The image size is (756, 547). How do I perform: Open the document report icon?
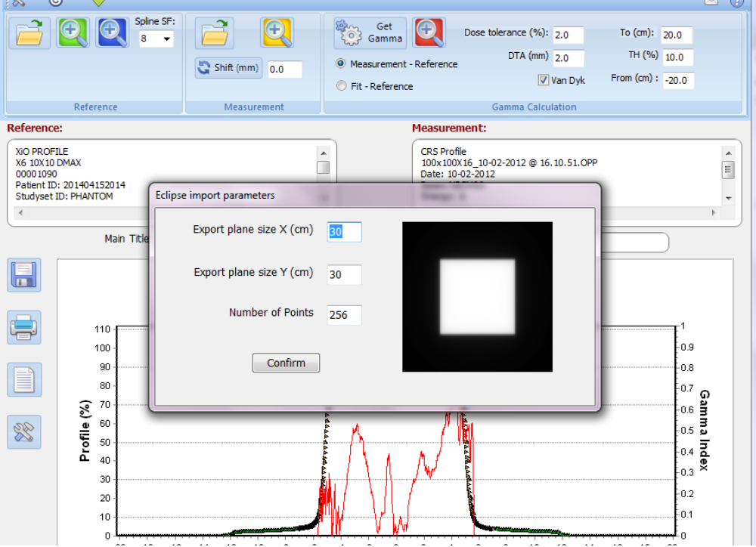point(24,379)
